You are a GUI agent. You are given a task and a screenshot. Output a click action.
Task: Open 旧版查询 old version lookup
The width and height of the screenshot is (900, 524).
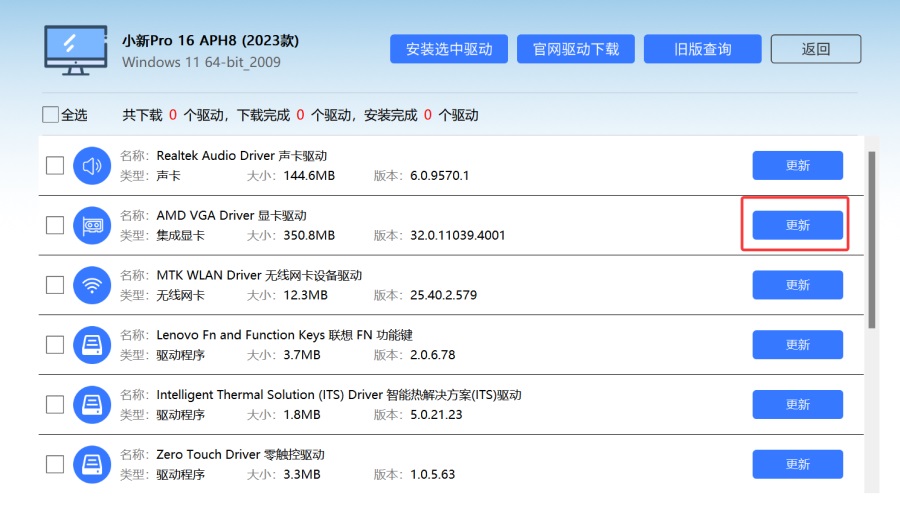703,49
